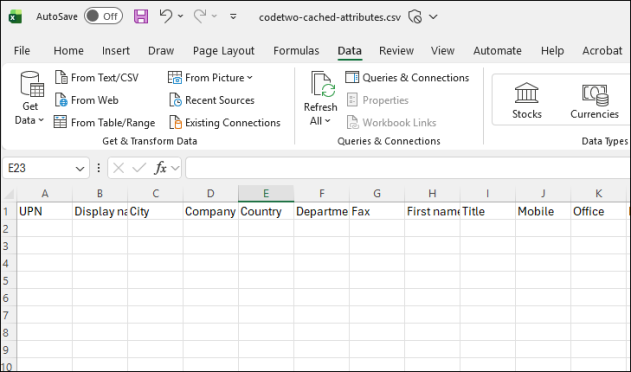Click the Get Data database icon

[x=32, y=84]
